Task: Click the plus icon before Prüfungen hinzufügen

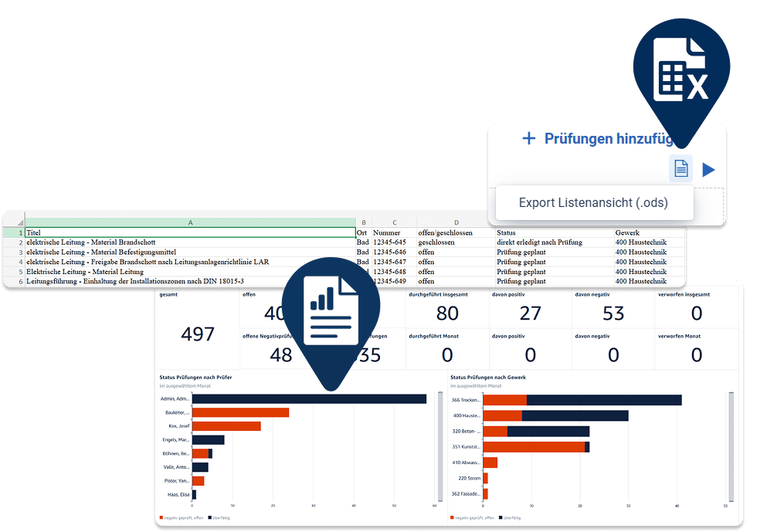Action: point(528,139)
